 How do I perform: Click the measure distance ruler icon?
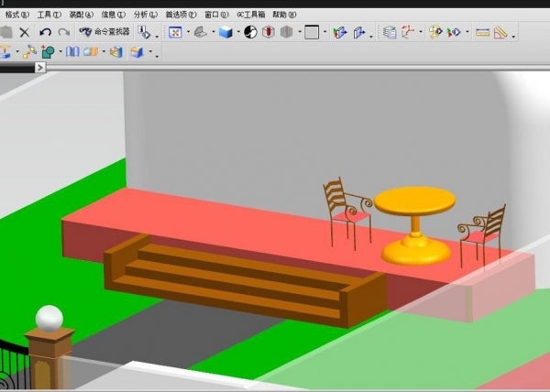point(482,32)
